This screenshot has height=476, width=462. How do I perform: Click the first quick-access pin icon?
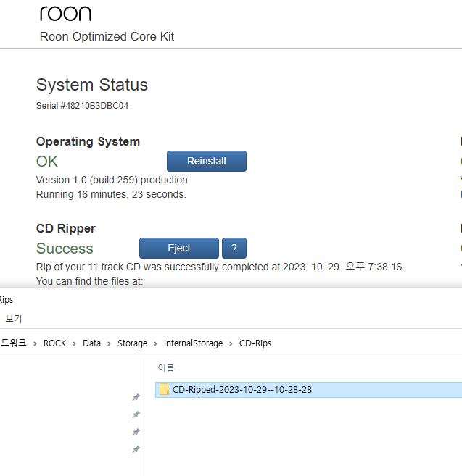pos(136,397)
